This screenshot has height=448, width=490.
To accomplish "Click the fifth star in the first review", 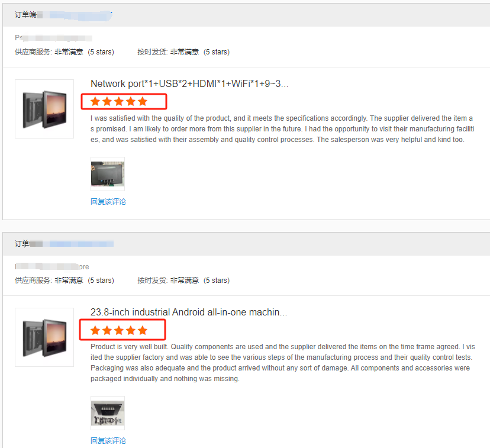I will [x=143, y=102].
